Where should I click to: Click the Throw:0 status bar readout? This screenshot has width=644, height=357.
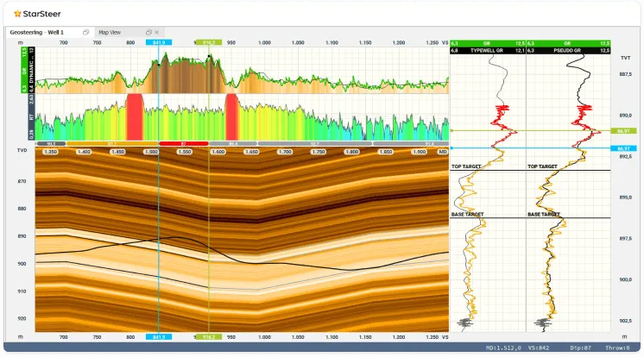point(617,348)
